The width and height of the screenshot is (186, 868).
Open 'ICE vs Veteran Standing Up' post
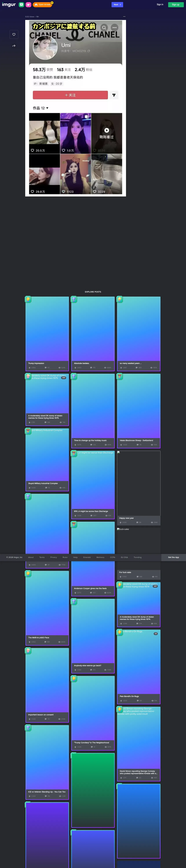(x=47, y=763)
